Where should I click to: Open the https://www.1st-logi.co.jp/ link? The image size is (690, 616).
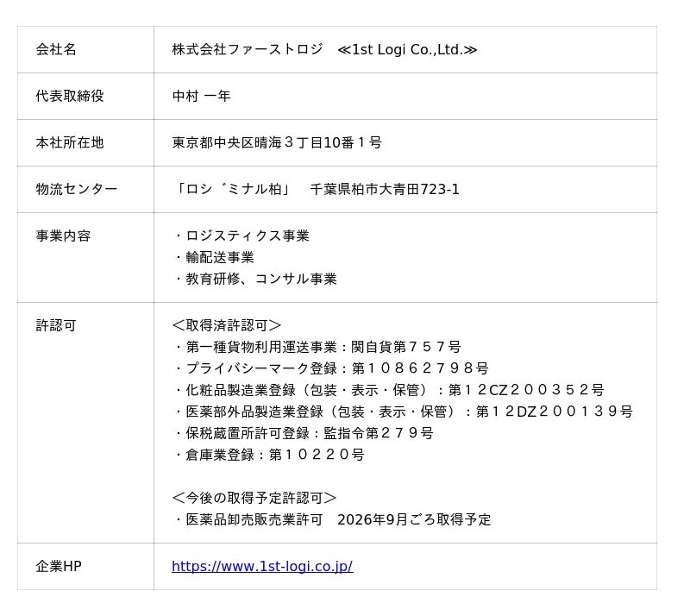262,566
